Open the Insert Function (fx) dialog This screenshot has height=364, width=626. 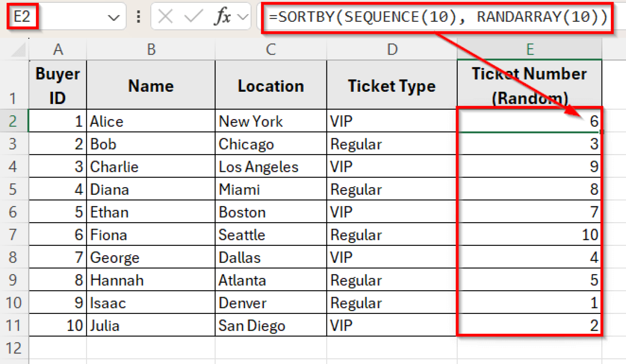coord(223,17)
